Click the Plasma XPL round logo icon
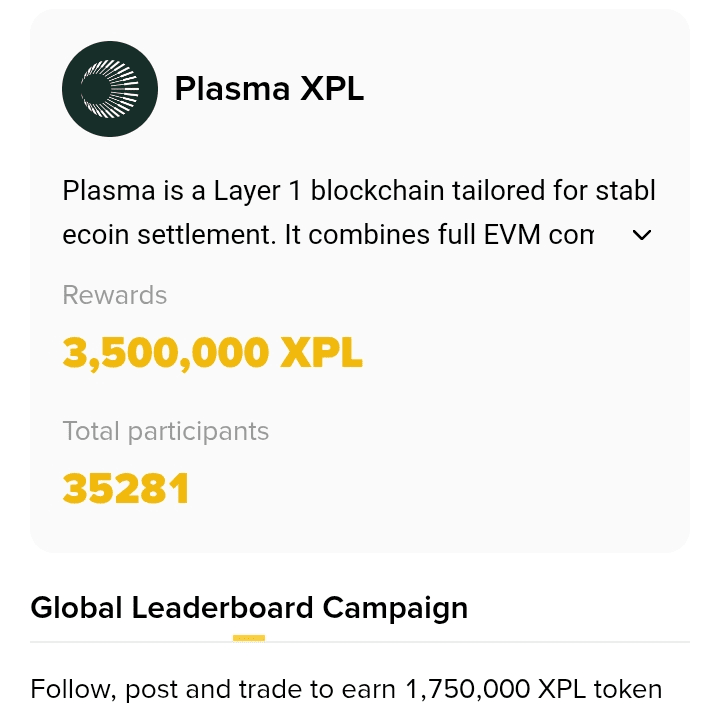720x720 pixels. point(110,89)
